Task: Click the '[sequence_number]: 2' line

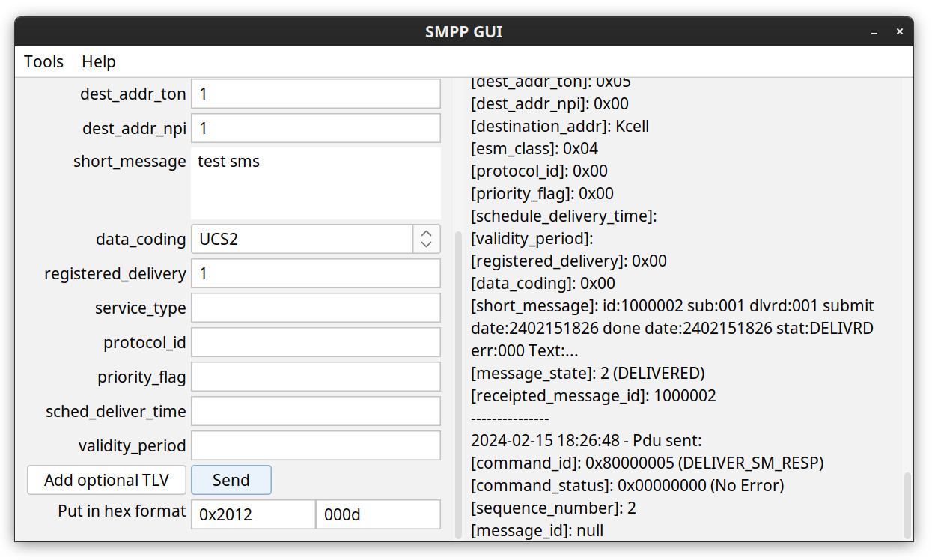Action: pos(553,508)
